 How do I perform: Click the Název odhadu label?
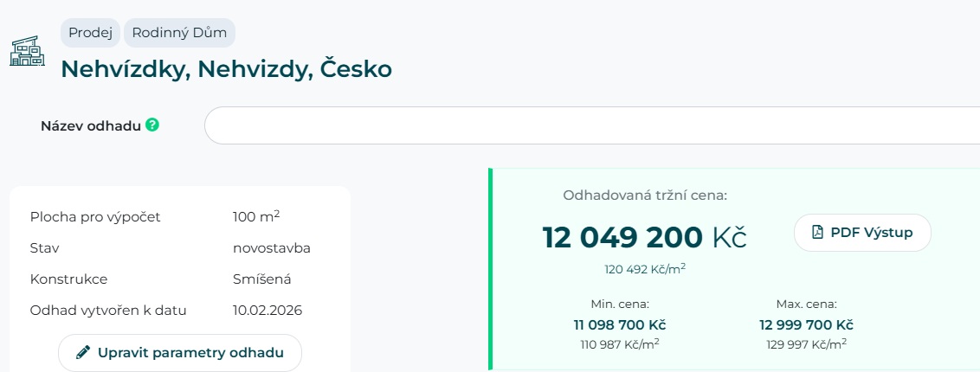tap(90, 125)
